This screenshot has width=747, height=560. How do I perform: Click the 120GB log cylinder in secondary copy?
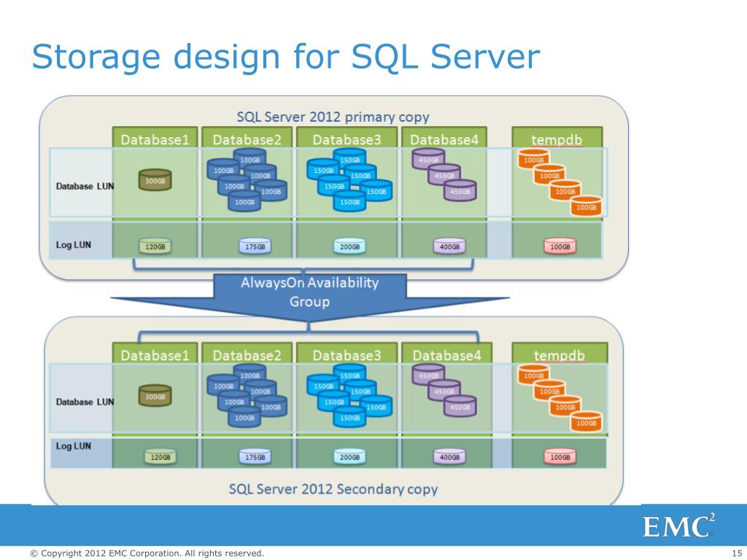(x=160, y=456)
